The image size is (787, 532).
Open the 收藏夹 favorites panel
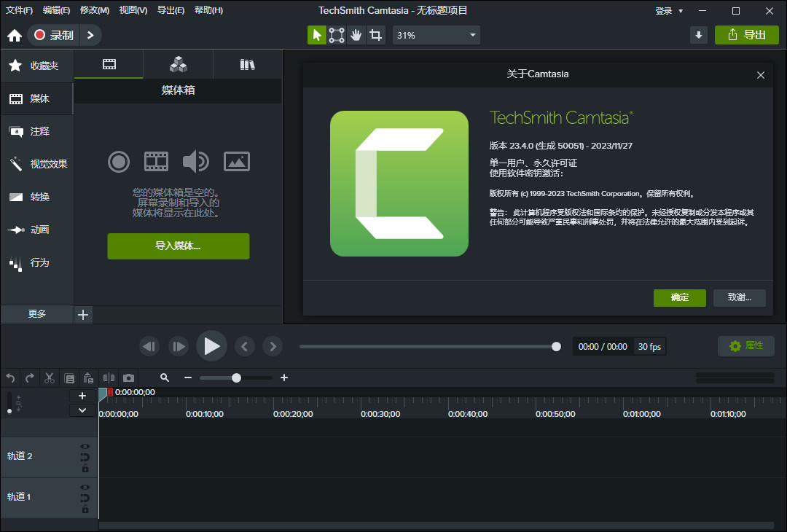pyautogui.click(x=36, y=66)
